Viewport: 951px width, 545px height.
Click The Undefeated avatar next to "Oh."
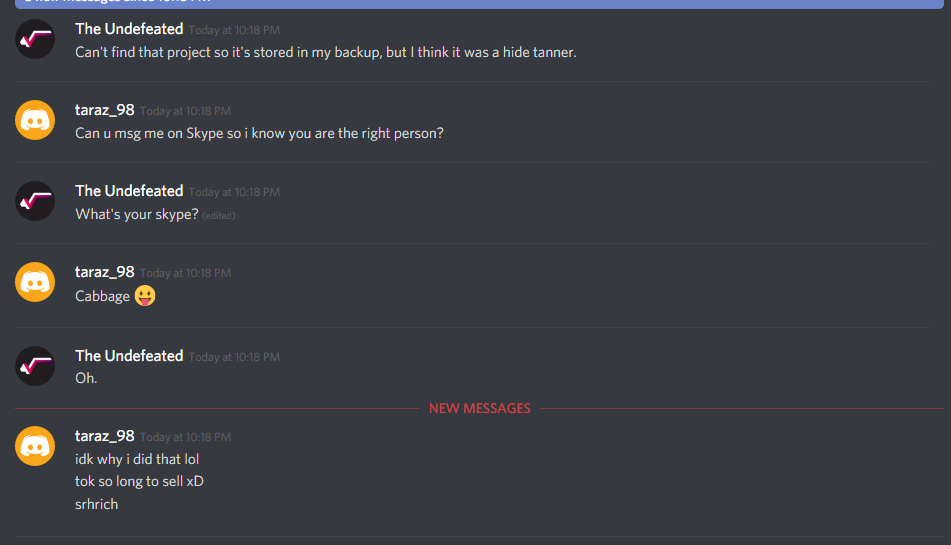(35, 366)
